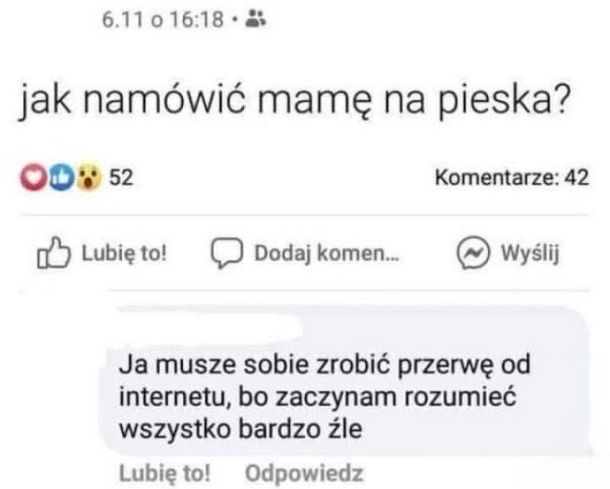Click the red heart reaction icon

point(34,178)
